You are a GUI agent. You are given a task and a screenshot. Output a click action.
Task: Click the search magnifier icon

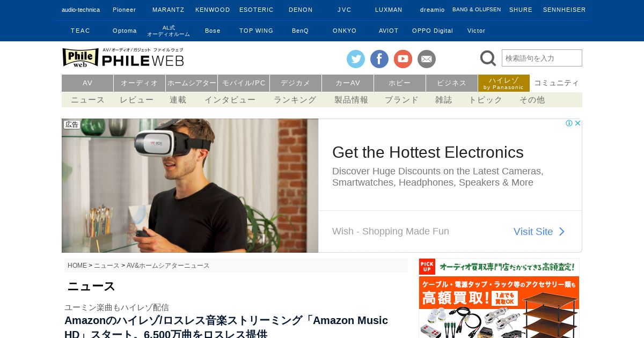488,58
